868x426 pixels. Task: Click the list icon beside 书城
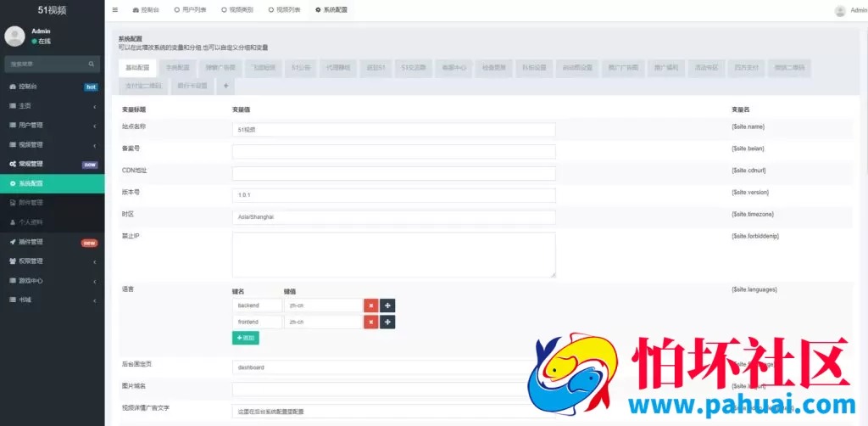click(13, 300)
